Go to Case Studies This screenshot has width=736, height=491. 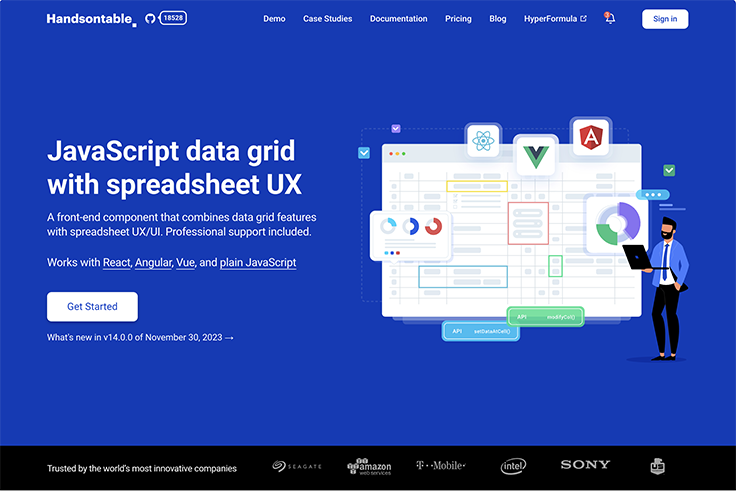[x=328, y=19]
